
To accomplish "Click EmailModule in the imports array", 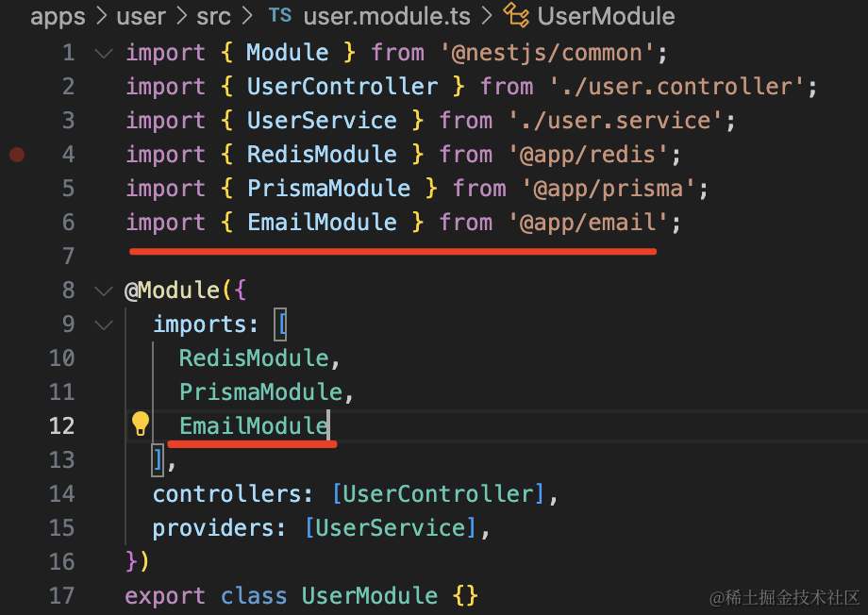I will pos(253,426).
